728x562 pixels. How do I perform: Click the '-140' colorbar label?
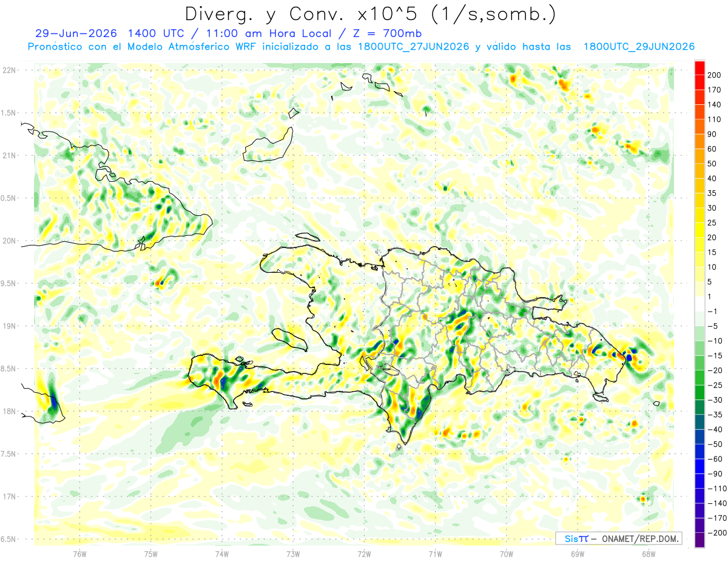click(716, 503)
